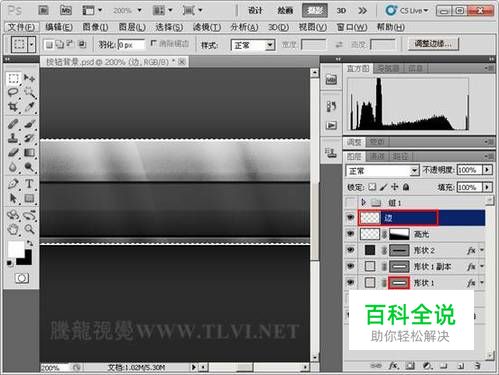Select the Zoom tool
Viewport: 499px width, 375px height.
click(x=29, y=229)
